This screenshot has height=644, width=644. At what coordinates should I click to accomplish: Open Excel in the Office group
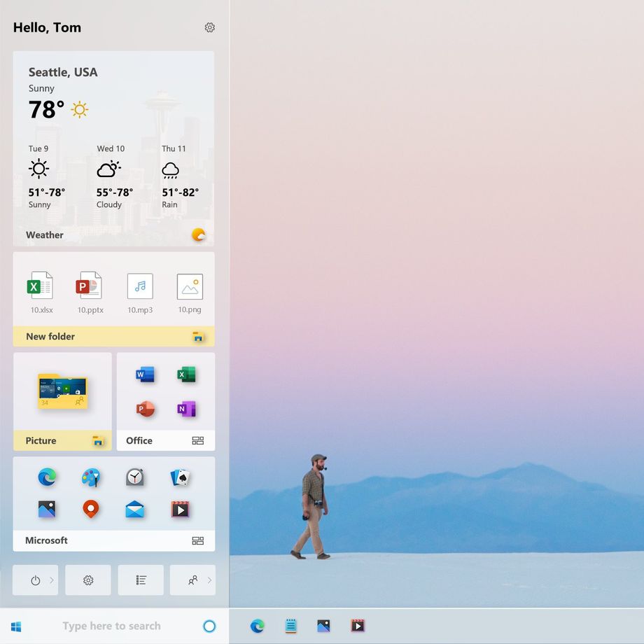[x=186, y=374]
